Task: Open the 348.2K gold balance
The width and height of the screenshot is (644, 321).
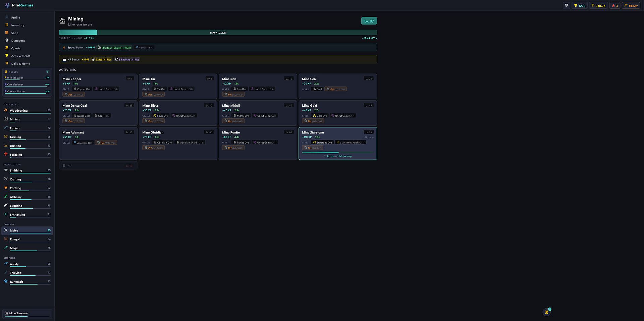Action: [x=598, y=5]
